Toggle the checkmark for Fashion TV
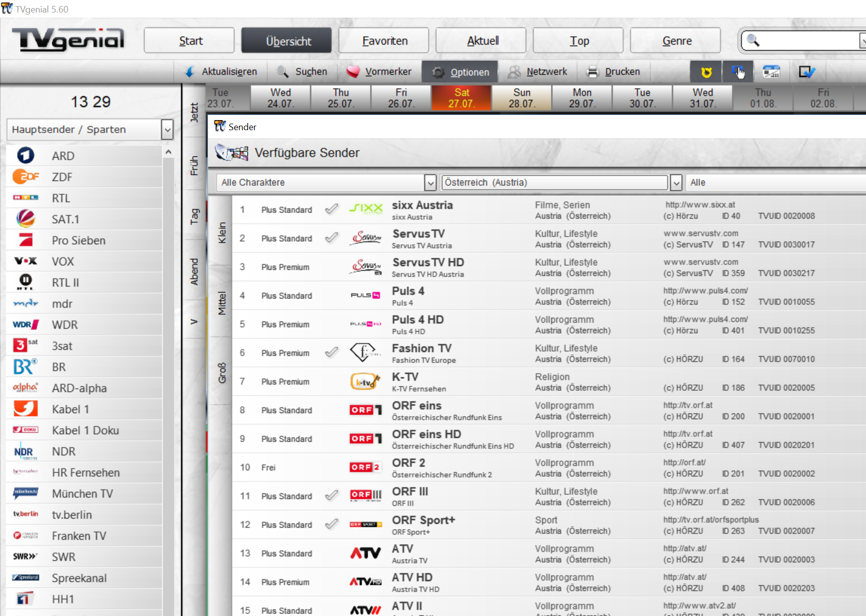Viewport: 866px width, 616px height. pyautogui.click(x=331, y=352)
